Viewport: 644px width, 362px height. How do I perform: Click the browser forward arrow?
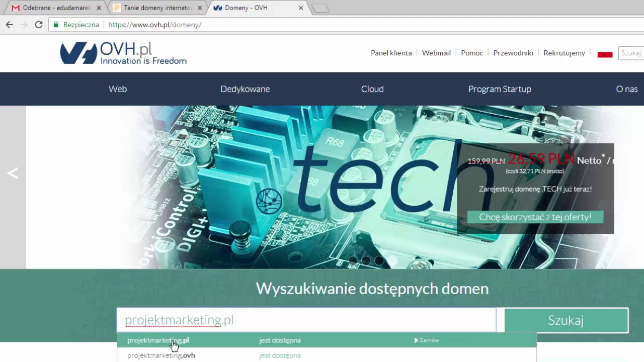pyautogui.click(x=24, y=24)
